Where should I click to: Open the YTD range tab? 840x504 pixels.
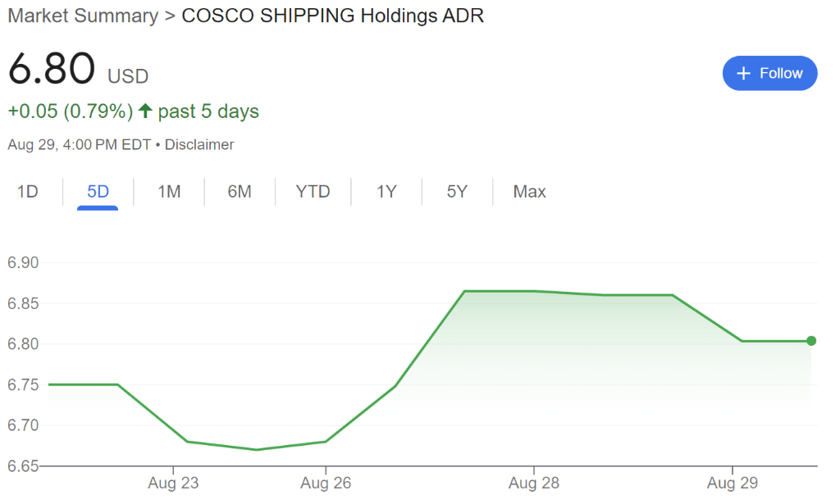tap(313, 192)
